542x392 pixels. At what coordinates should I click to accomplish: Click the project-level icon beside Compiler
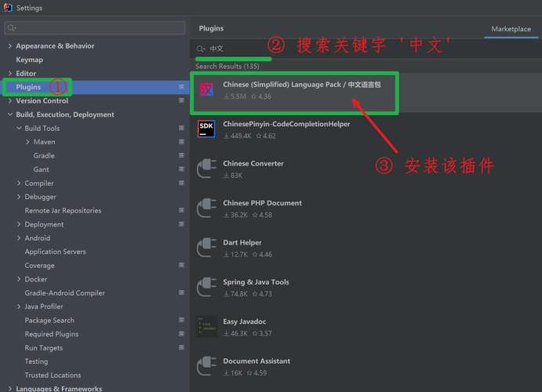point(181,183)
